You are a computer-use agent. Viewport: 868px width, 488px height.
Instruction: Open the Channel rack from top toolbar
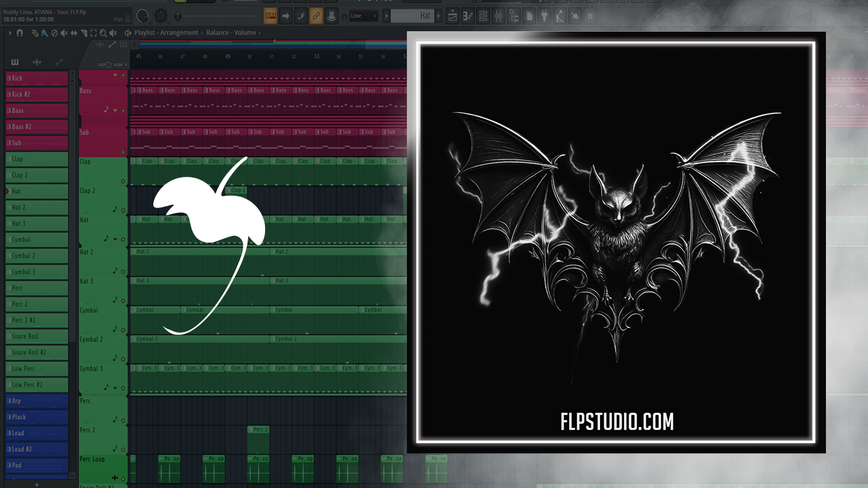pyautogui.click(x=485, y=16)
